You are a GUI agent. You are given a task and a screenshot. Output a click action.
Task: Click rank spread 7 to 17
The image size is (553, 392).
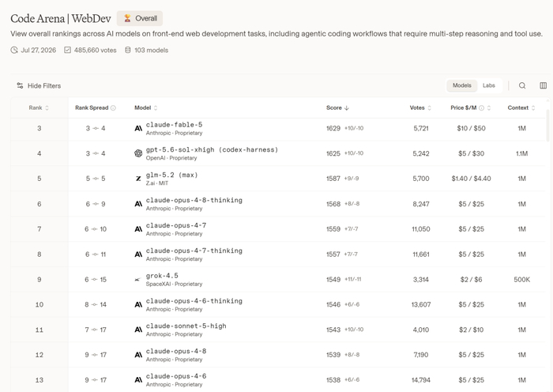[96, 330]
